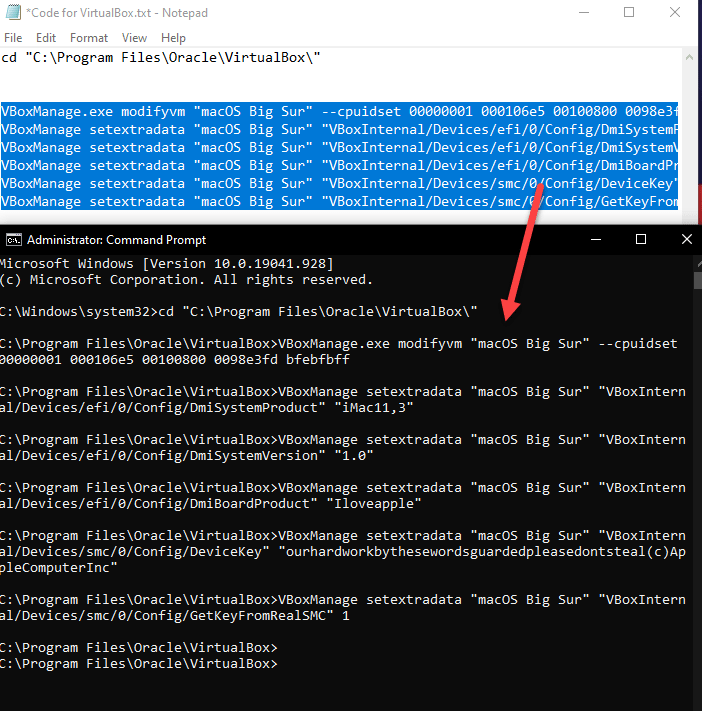
Task: Click the last empty prompt line in Command Prompt
Action: click(x=139, y=664)
